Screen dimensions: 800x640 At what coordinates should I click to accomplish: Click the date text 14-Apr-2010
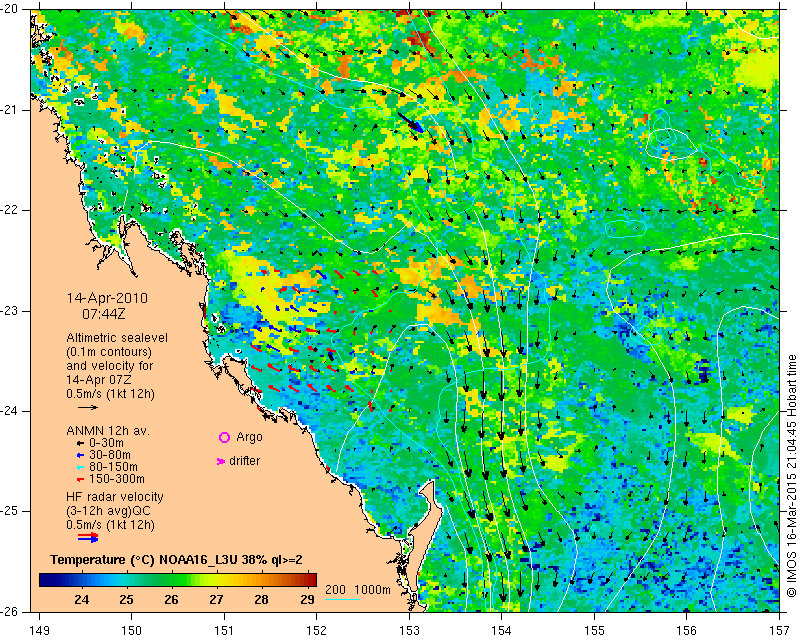coord(107,298)
